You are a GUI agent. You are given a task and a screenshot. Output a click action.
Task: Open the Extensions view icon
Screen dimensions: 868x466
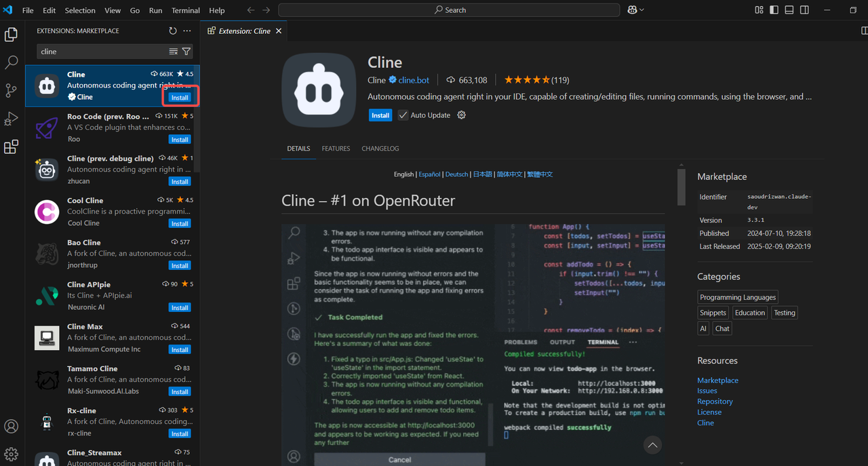point(11,147)
